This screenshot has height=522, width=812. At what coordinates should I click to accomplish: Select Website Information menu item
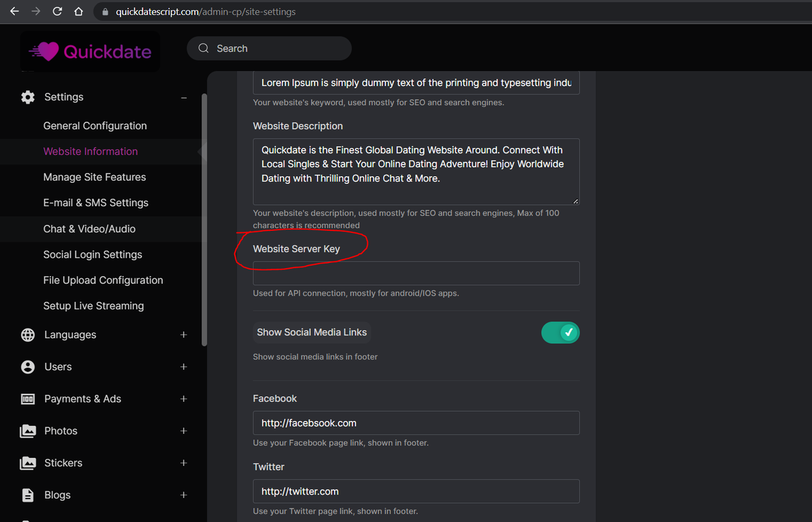pos(91,151)
